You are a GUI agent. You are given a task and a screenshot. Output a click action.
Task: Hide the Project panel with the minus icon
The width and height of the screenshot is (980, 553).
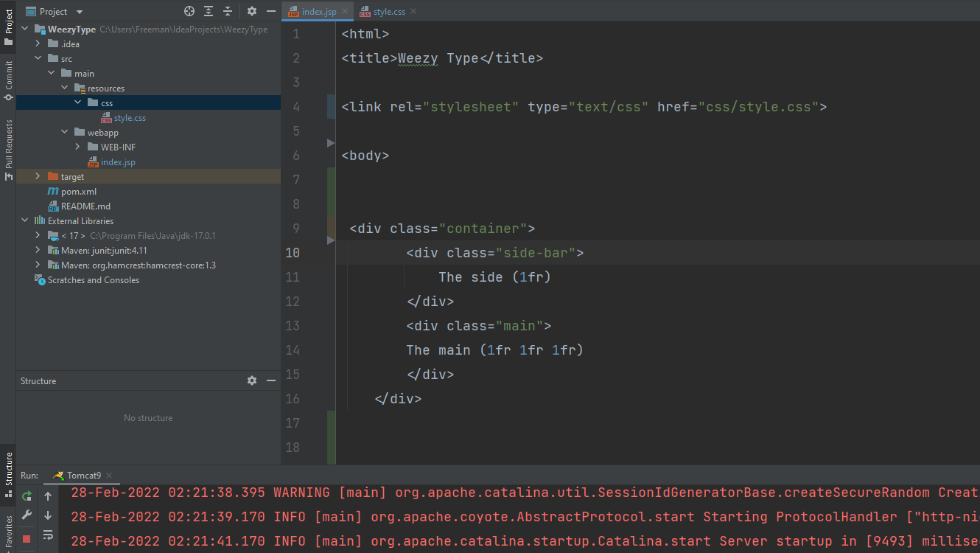(x=271, y=11)
